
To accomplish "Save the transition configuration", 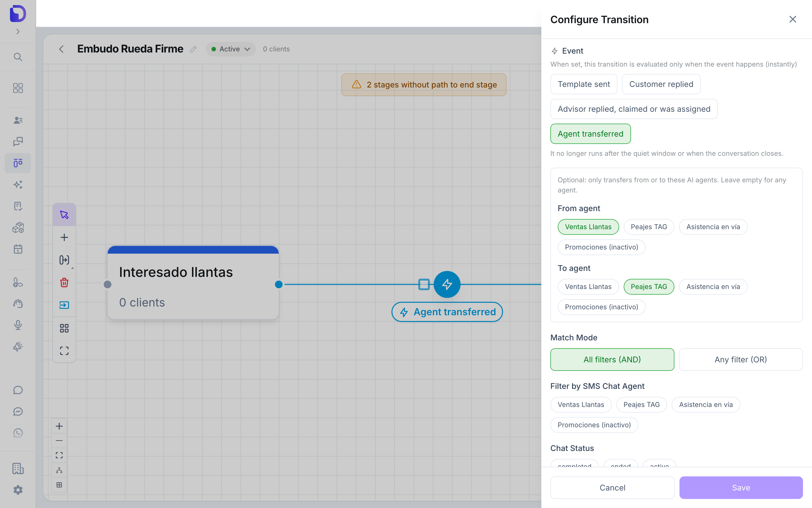I will [741, 487].
